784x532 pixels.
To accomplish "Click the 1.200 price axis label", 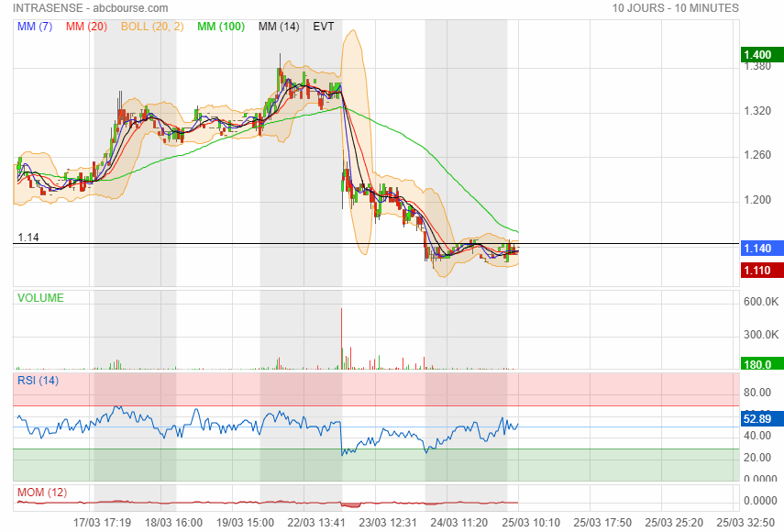I will click(757, 200).
